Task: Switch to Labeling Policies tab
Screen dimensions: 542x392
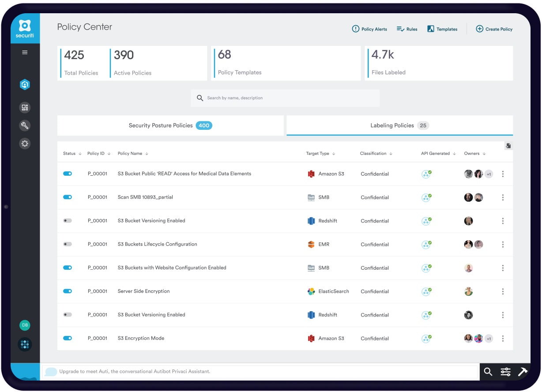Action: tap(400, 125)
